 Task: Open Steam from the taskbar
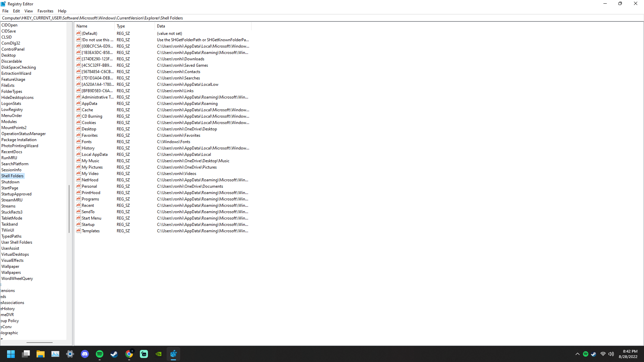pyautogui.click(x=114, y=354)
